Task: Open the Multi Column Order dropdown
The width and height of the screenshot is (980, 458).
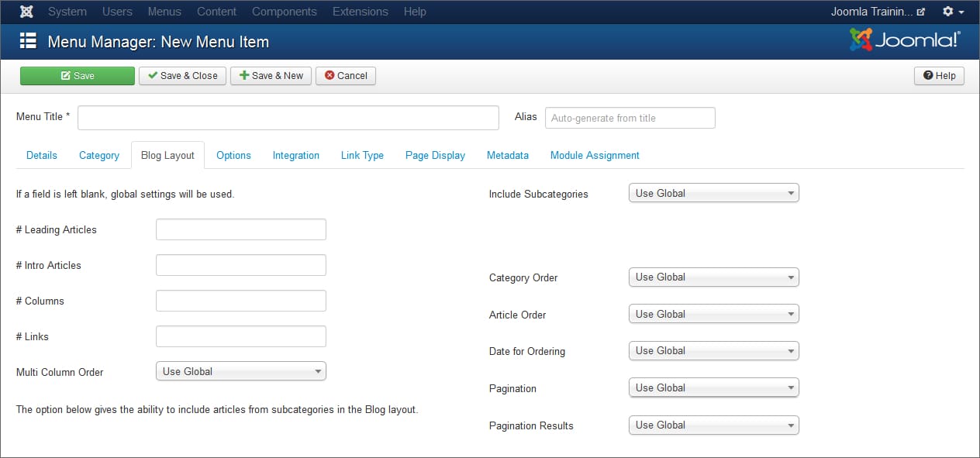Action: coord(240,371)
